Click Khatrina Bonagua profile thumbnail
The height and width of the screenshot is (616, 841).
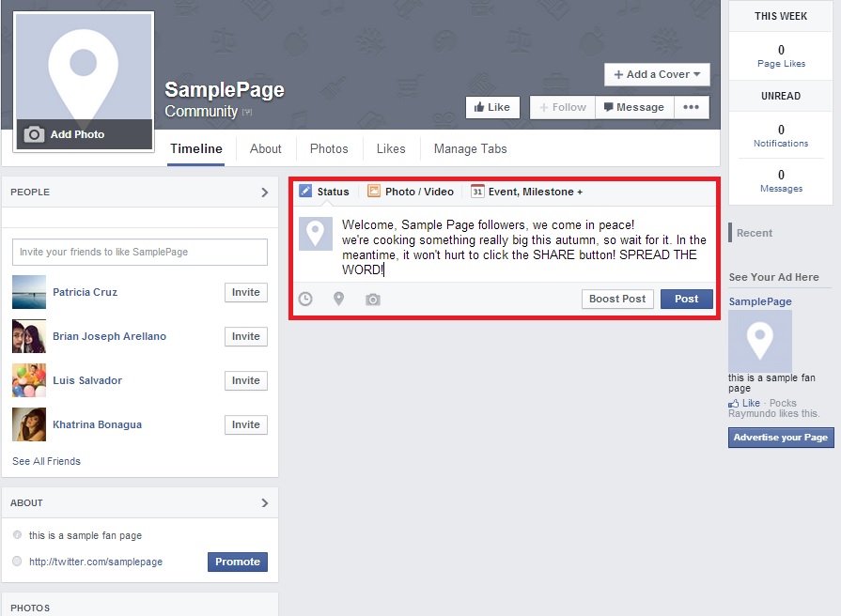(29, 424)
